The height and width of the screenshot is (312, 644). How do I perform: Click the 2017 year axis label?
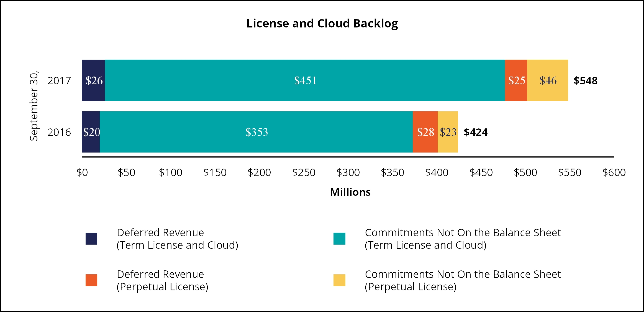pos(59,81)
